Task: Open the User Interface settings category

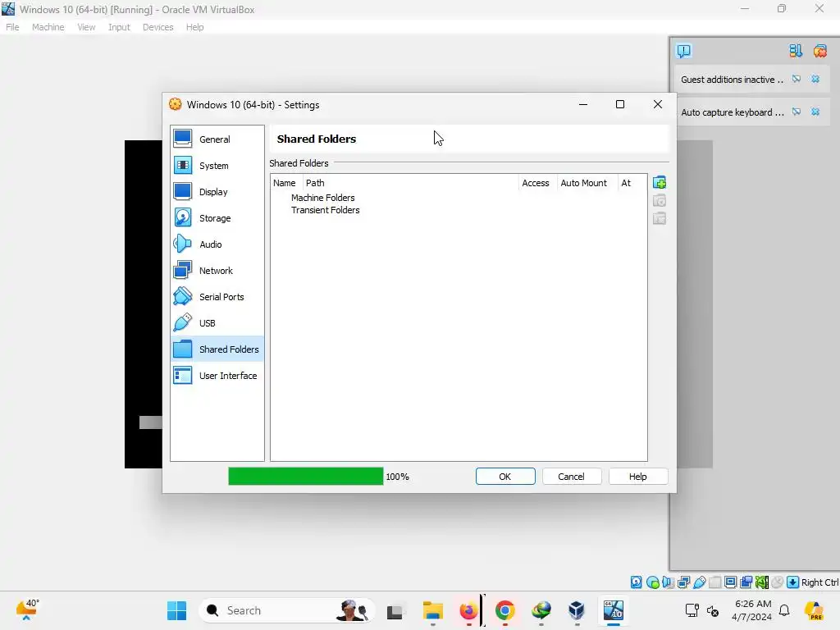Action: 217,376
